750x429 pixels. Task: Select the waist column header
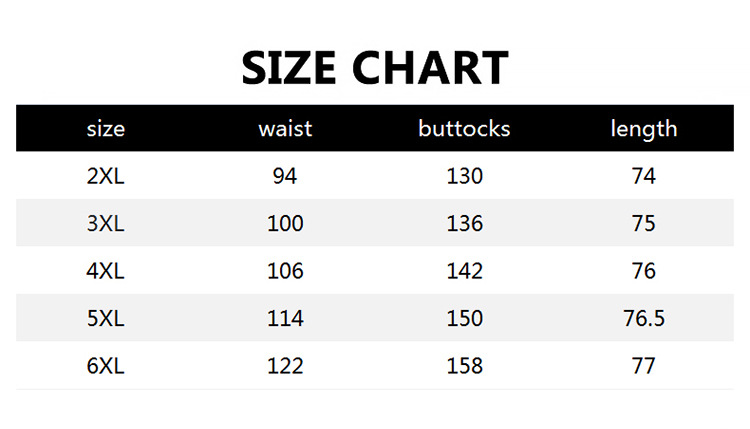[286, 129]
